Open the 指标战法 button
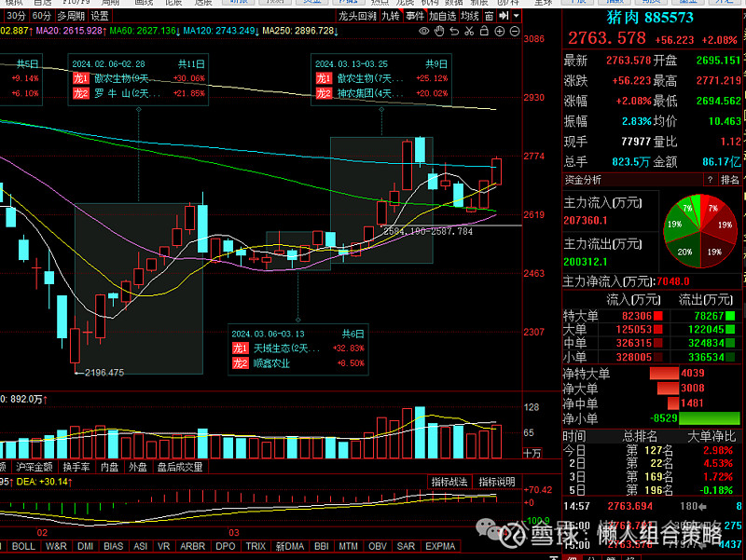This screenshot has height=560, width=746. [x=449, y=482]
